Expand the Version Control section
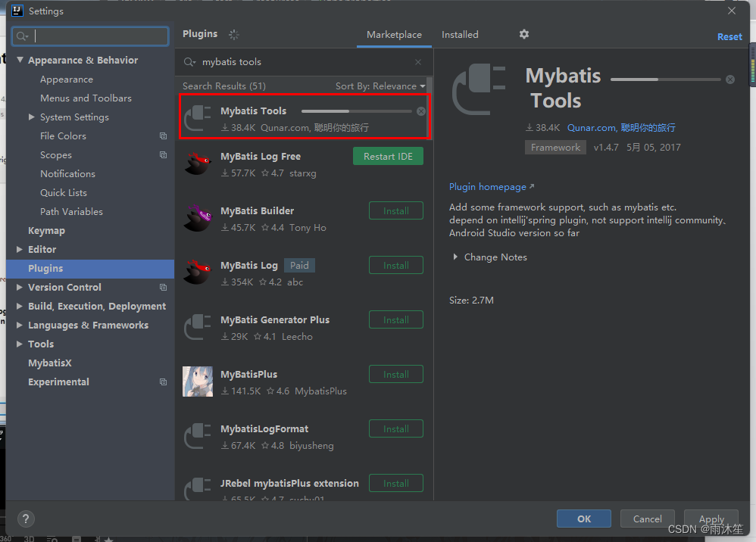 20,288
